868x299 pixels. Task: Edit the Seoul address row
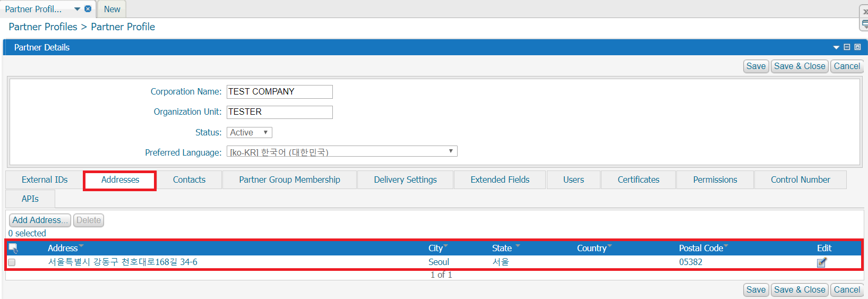(822, 262)
